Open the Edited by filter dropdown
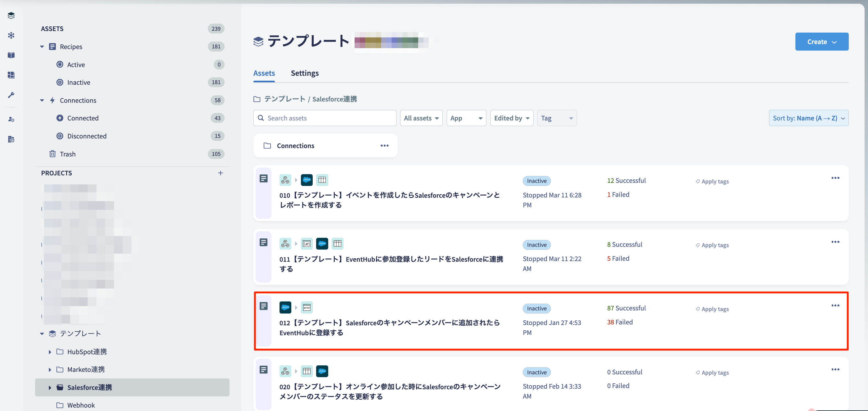The width and height of the screenshot is (868, 411). coord(512,118)
